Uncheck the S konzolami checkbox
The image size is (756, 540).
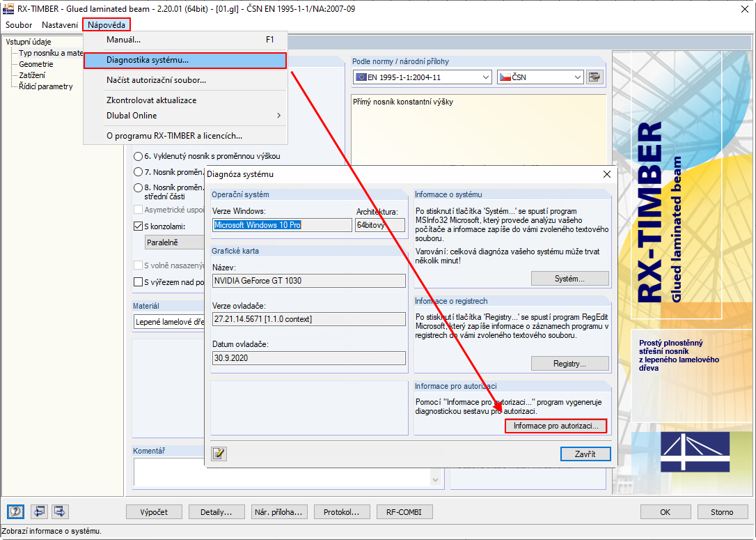click(x=138, y=226)
